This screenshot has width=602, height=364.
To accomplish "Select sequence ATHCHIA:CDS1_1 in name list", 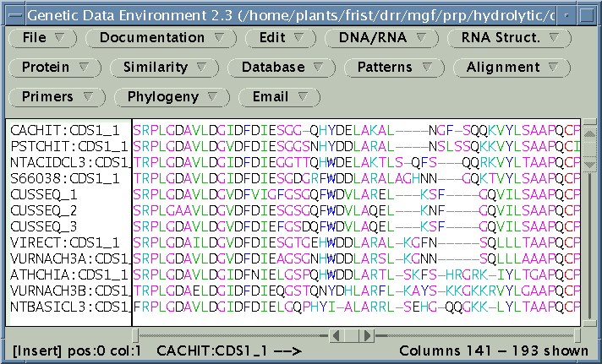I will click(x=69, y=275).
